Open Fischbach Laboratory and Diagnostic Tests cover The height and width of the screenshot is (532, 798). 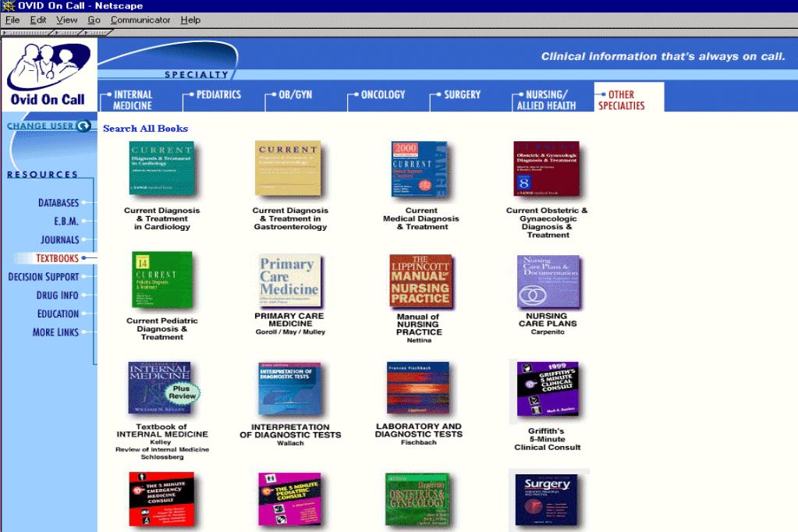click(418, 388)
